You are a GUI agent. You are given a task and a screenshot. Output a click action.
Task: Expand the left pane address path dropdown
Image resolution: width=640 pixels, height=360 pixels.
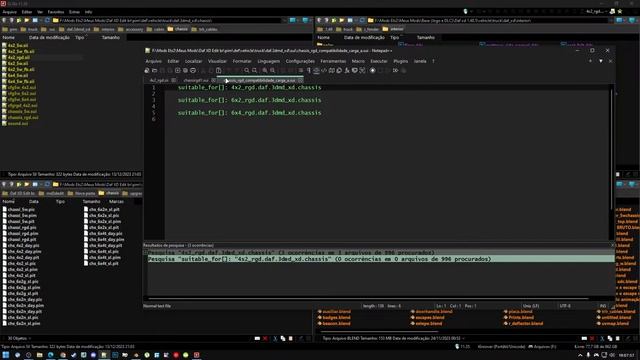(x=284, y=20)
